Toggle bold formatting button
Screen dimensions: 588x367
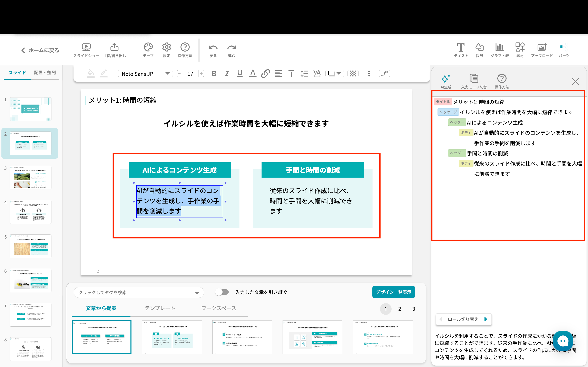(214, 74)
